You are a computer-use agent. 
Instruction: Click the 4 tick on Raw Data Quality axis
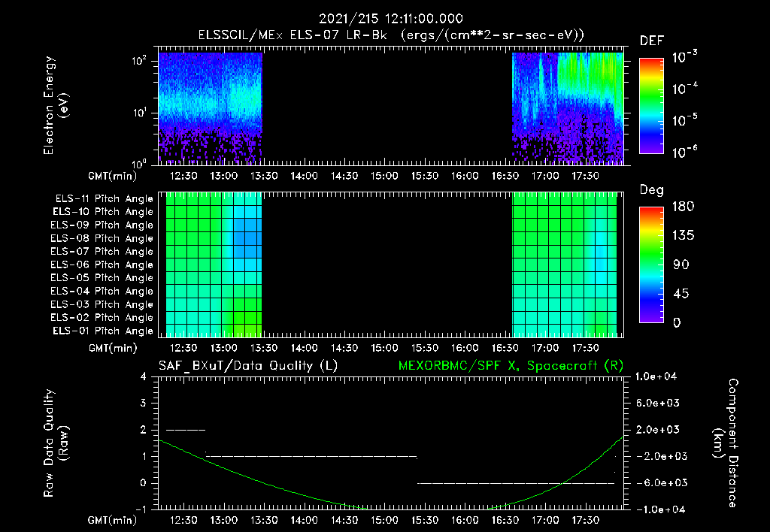(x=144, y=376)
